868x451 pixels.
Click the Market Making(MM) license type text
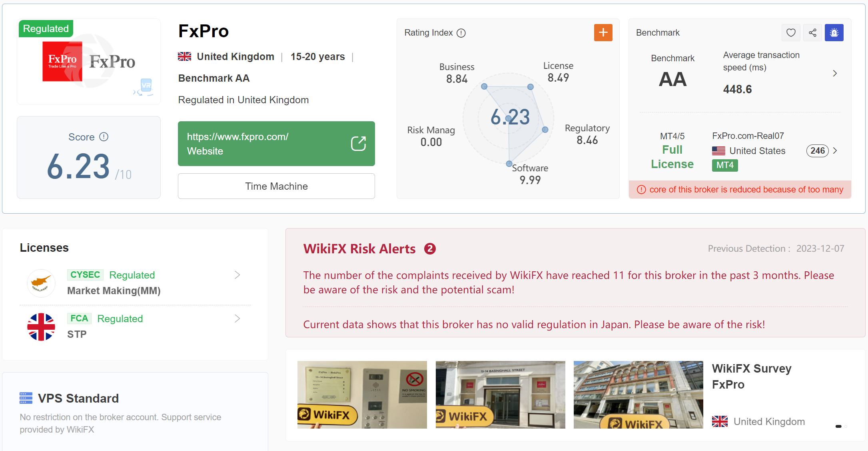click(x=114, y=291)
